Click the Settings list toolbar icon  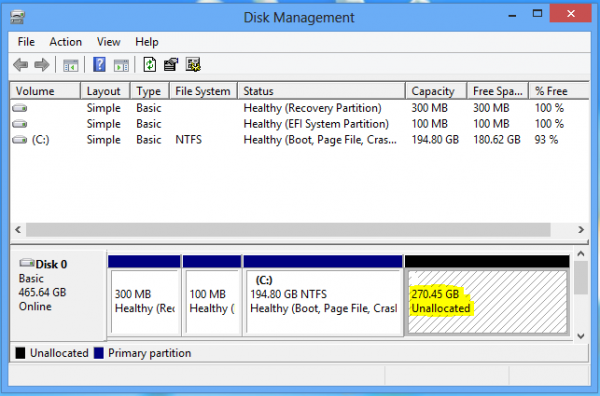[193, 64]
